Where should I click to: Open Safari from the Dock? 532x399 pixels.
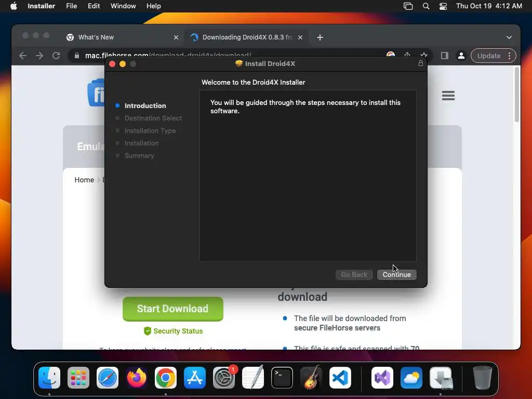click(x=108, y=378)
